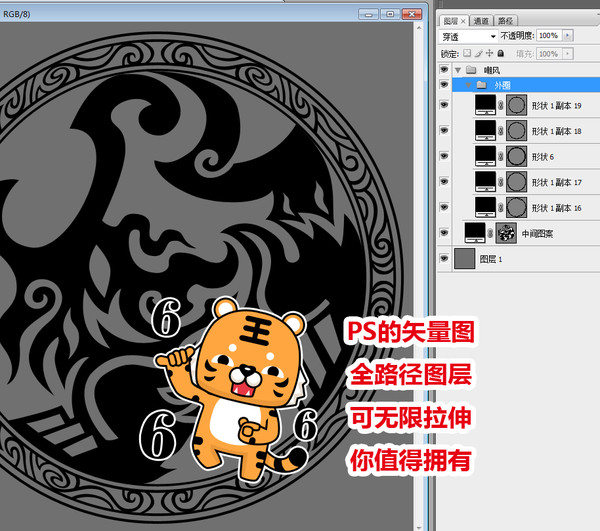Select the 形状 1 副本 16 fill thumbnail
Screen dimensions: 600x531
[x=485, y=207]
